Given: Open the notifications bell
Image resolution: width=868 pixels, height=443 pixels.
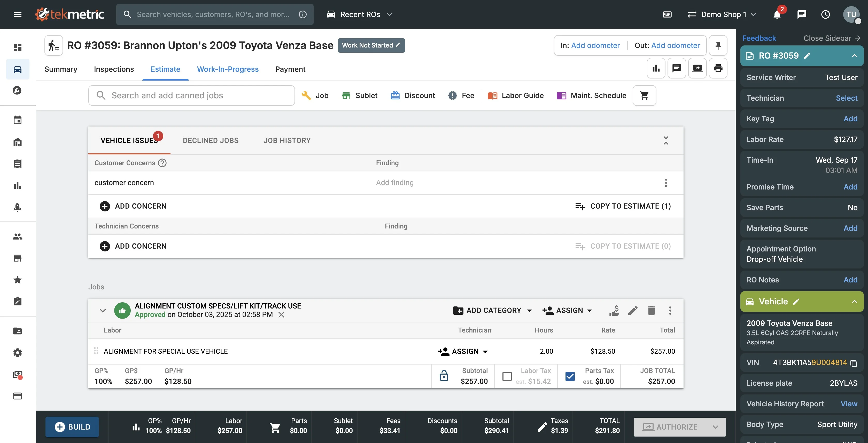Looking at the screenshot, I should click(777, 14).
